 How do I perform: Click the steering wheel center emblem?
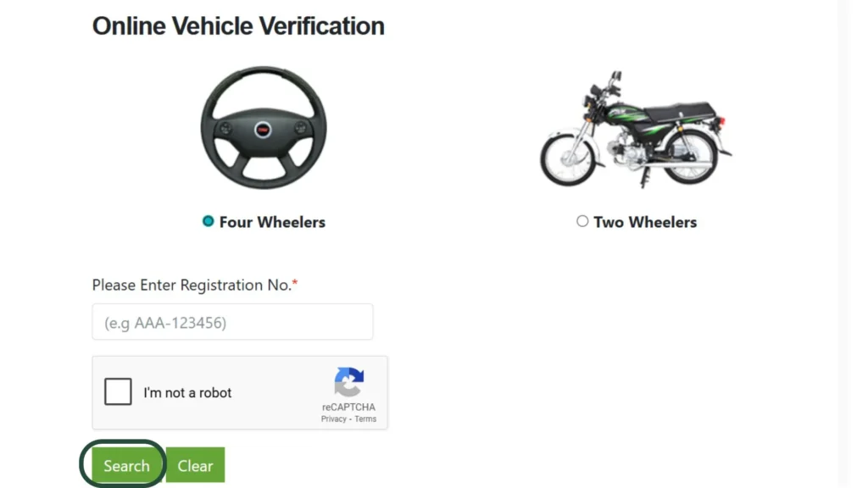coord(264,127)
